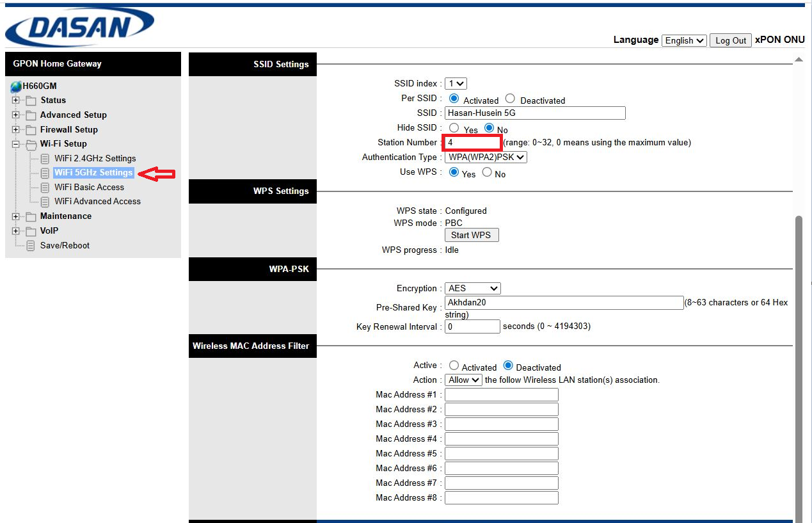The width and height of the screenshot is (812, 523).
Task: Open WiFi Advanced Access page
Action: point(97,201)
